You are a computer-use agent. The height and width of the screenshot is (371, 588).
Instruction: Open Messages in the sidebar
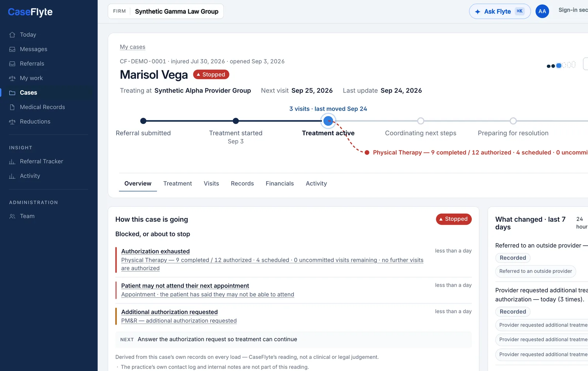[x=33, y=49]
